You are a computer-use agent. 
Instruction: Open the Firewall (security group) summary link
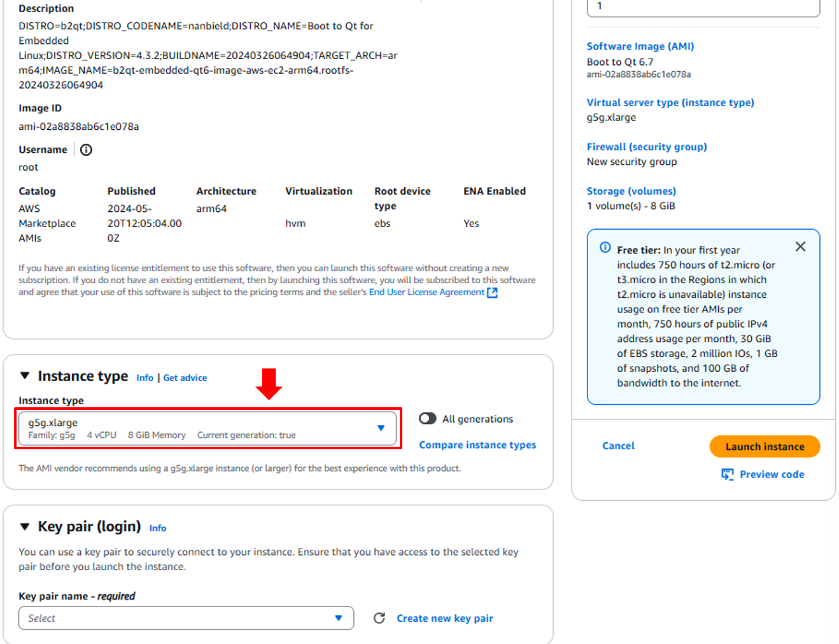point(646,147)
